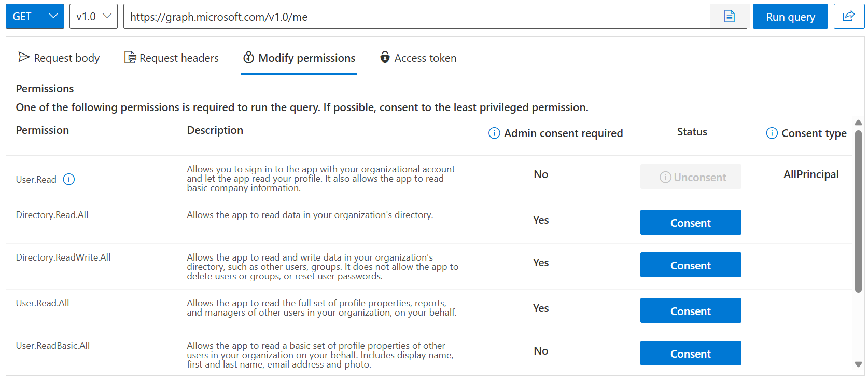Click the Request headers page icon

[129, 58]
